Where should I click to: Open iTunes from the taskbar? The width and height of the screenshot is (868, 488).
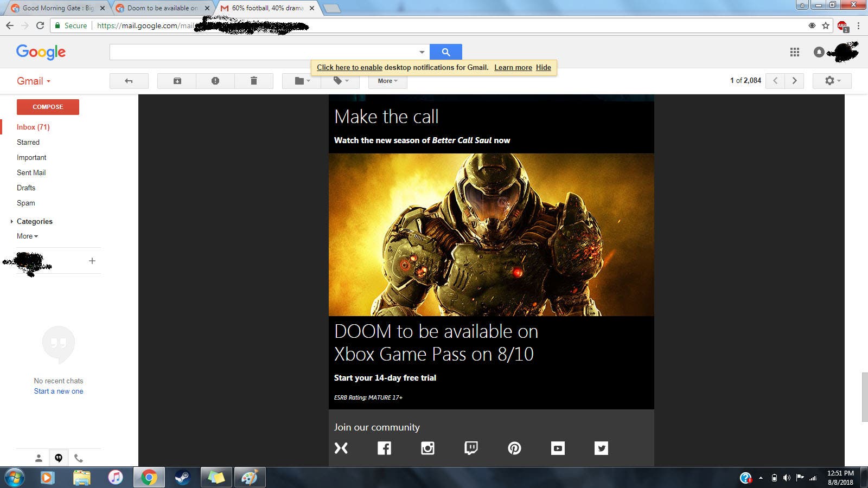116,478
